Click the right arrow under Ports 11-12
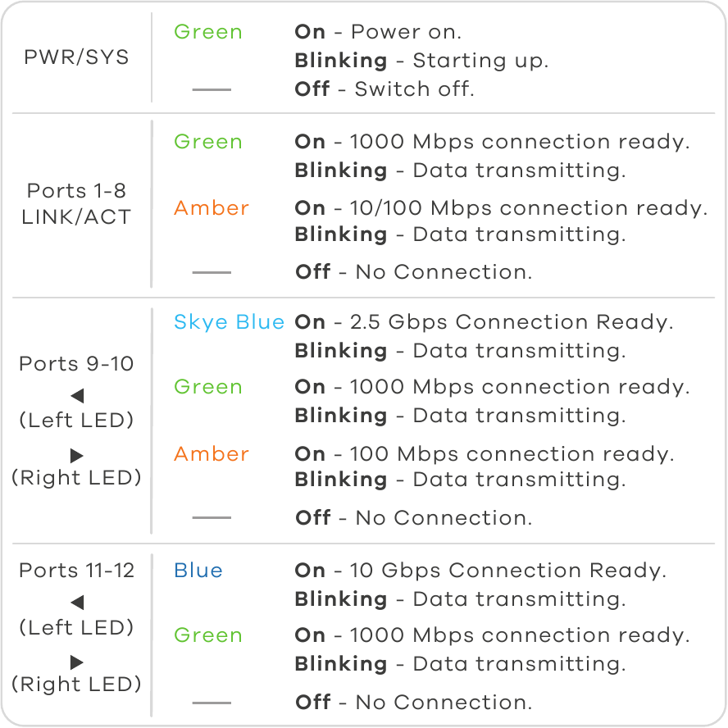Image resolution: width=728 pixels, height=728 pixels. (x=77, y=662)
